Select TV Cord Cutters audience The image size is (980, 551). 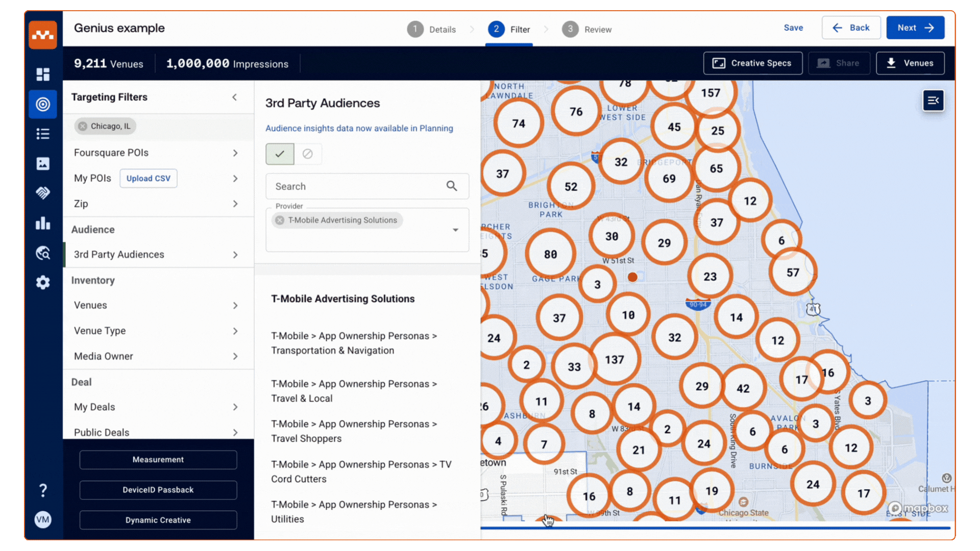coord(361,472)
